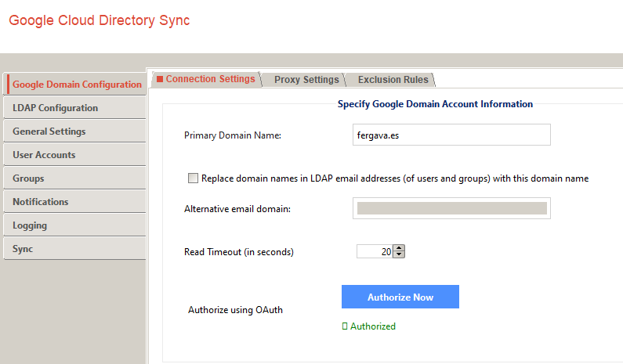The width and height of the screenshot is (623, 364).
Task: Click the Read Timeout value field
Action: (x=375, y=251)
